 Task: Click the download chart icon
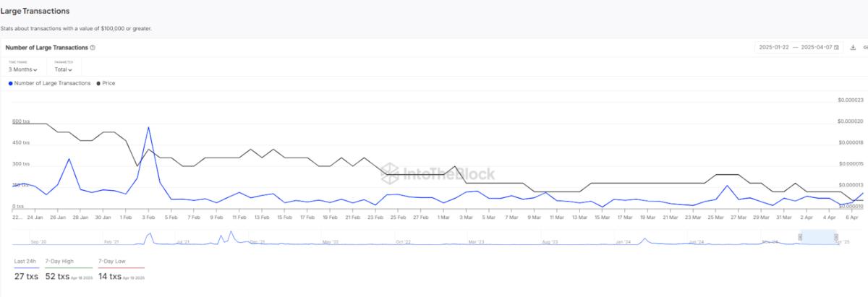pyautogui.click(x=853, y=47)
